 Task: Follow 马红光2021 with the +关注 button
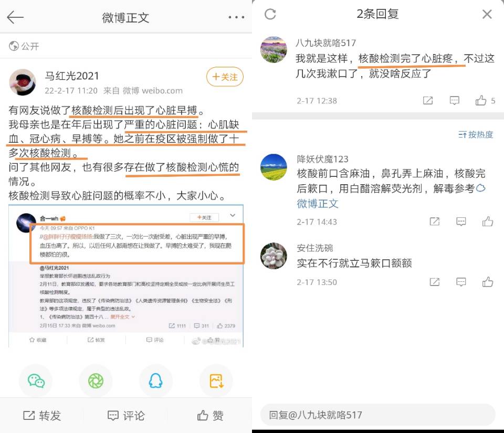click(225, 77)
